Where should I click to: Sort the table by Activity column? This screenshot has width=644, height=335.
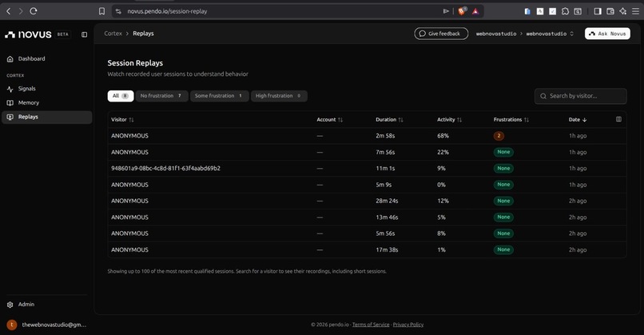[449, 120]
